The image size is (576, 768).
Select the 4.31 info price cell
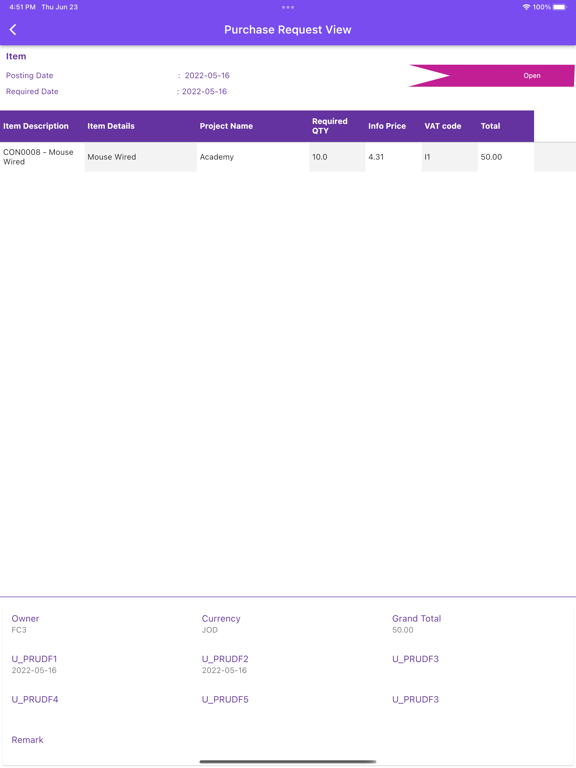point(393,157)
